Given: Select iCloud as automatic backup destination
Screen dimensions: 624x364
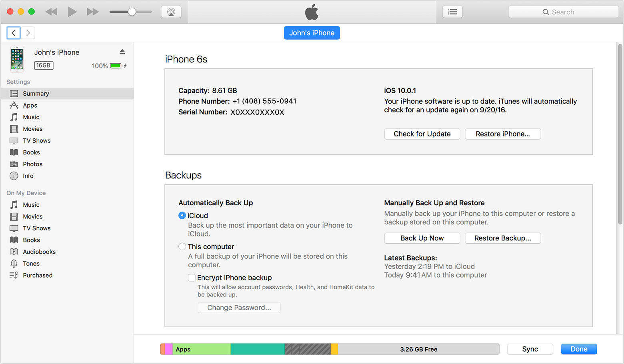Looking at the screenshot, I should 182,215.
